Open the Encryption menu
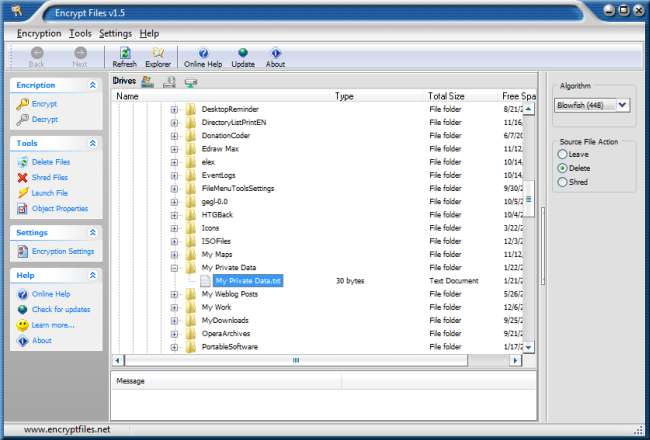This screenshot has height=440, width=650. pos(39,34)
